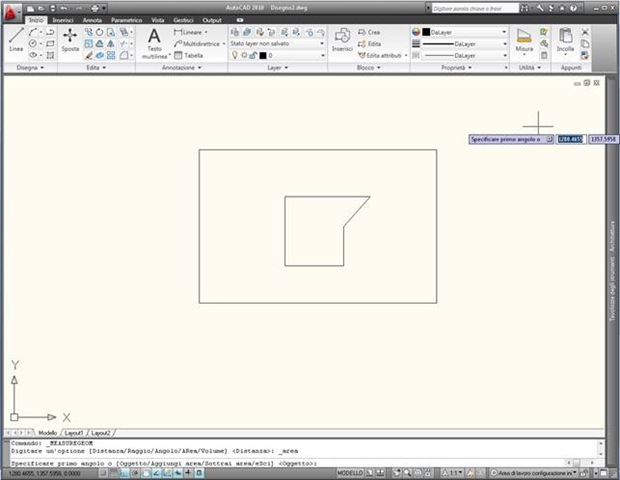
Task: Click the Edita attributi button
Action: (x=380, y=55)
